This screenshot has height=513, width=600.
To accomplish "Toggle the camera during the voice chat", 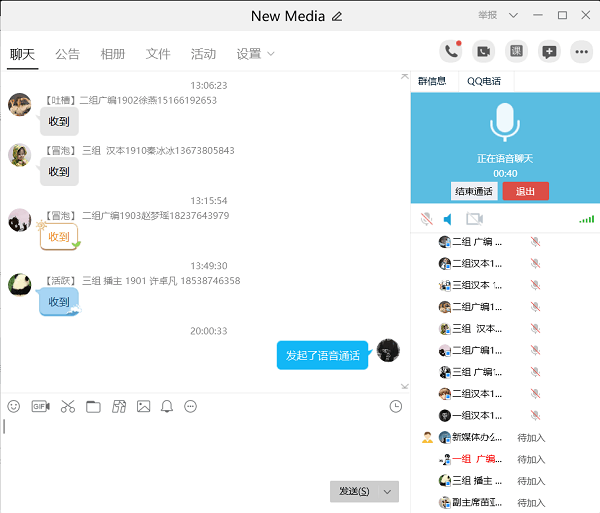I will coord(474,219).
